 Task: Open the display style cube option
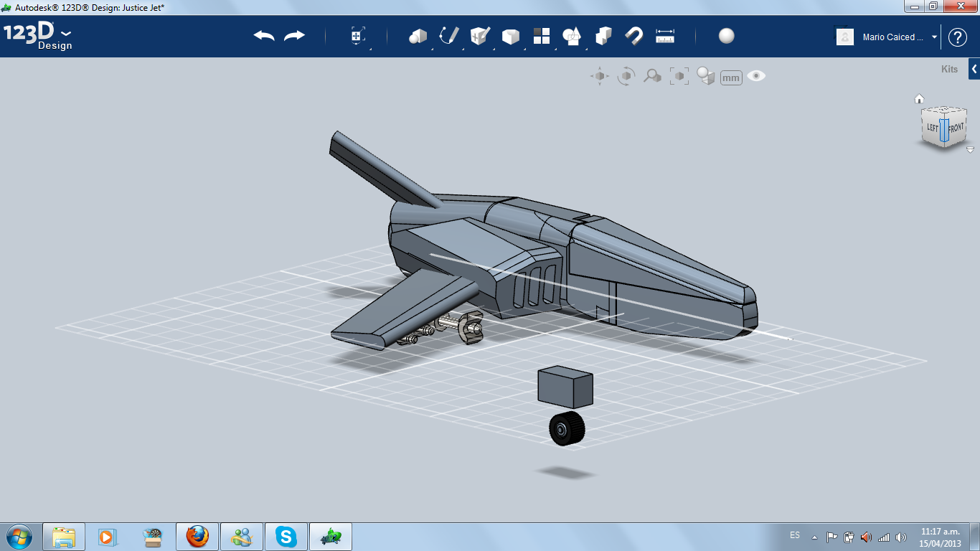coord(706,76)
